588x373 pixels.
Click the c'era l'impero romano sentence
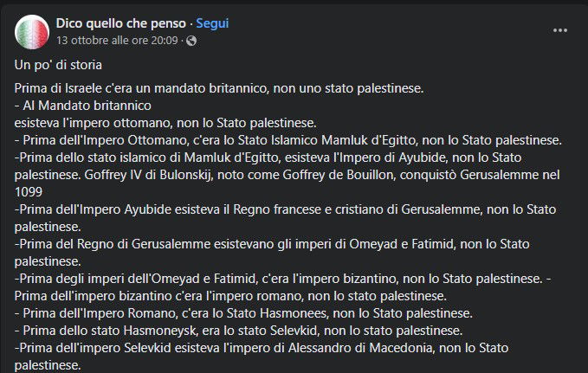click(230, 296)
